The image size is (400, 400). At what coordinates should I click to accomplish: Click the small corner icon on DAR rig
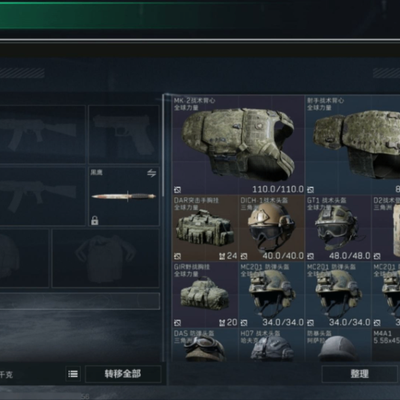click(x=177, y=256)
